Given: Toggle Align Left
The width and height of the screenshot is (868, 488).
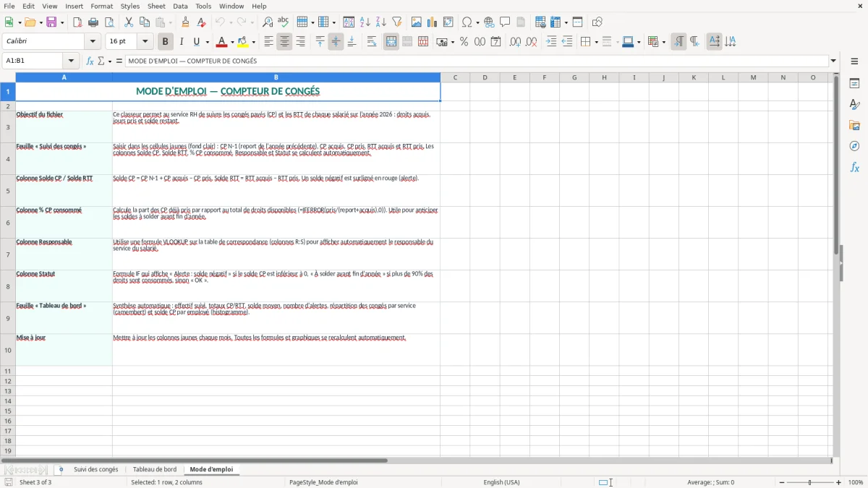Looking at the screenshot, I should click(x=268, y=42).
